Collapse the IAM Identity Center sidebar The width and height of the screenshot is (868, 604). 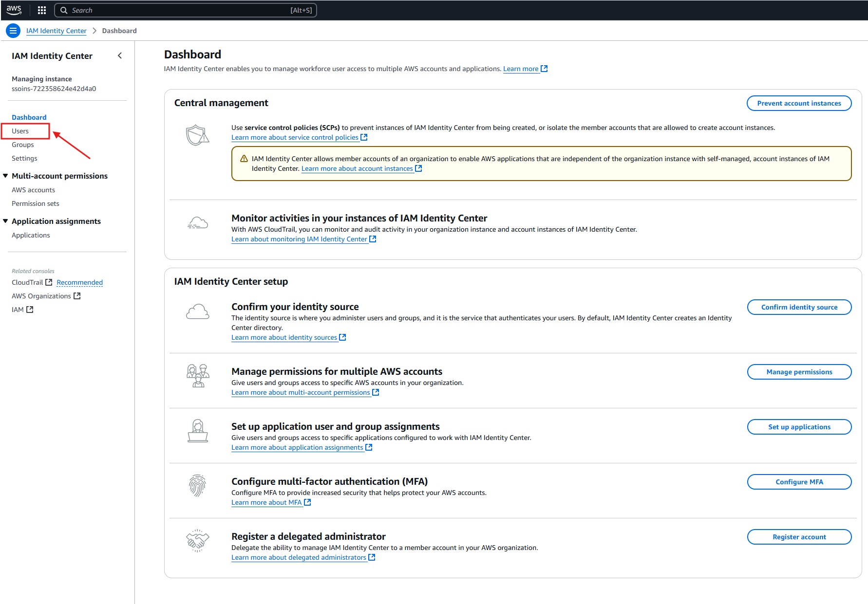(120, 56)
